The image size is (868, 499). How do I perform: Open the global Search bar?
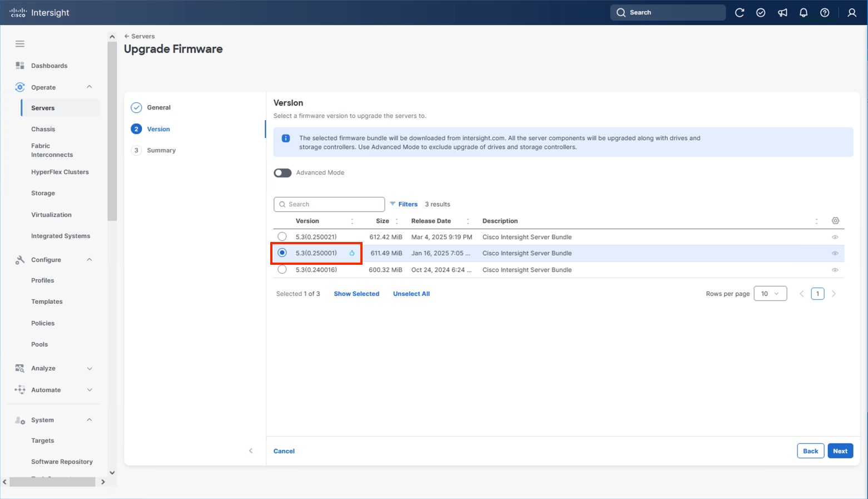coord(667,12)
